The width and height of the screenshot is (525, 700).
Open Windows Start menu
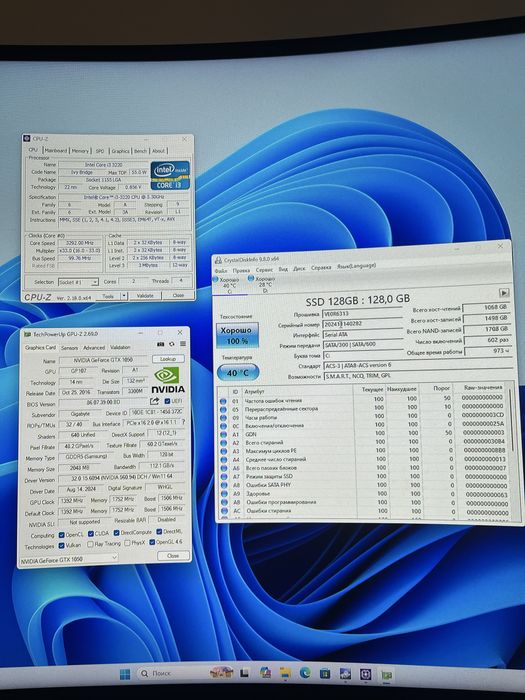[x=125, y=674]
